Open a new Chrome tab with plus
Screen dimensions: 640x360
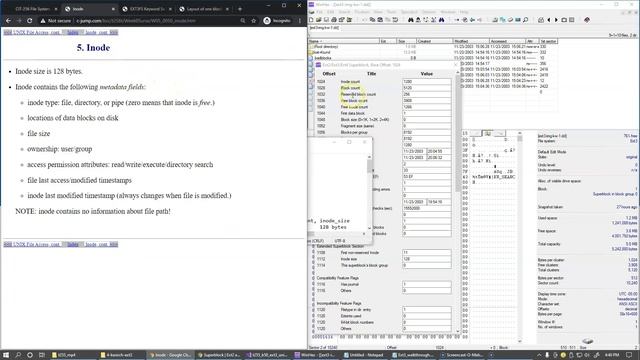(x=240, y=9)
